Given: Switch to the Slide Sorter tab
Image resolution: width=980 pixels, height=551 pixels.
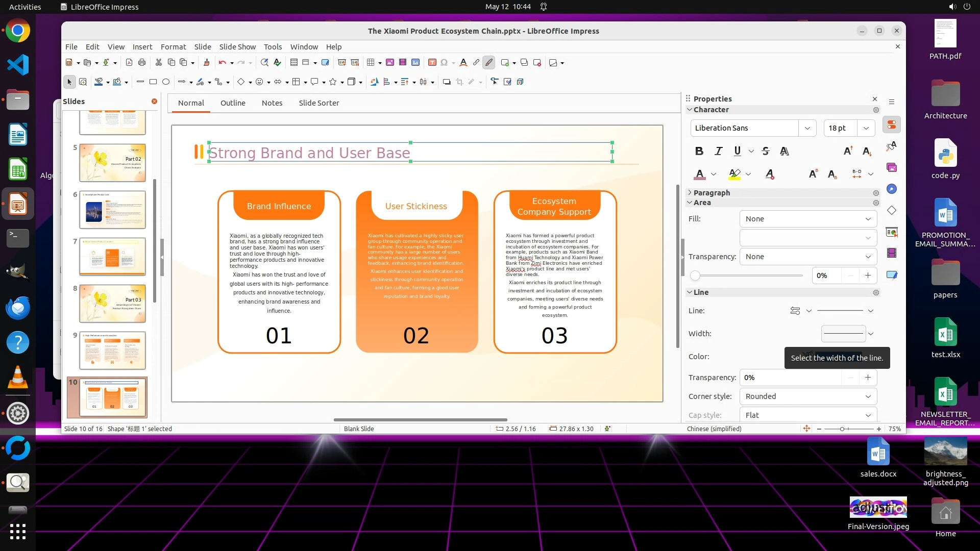Looking at the screenshot, I should coord(318,103).
